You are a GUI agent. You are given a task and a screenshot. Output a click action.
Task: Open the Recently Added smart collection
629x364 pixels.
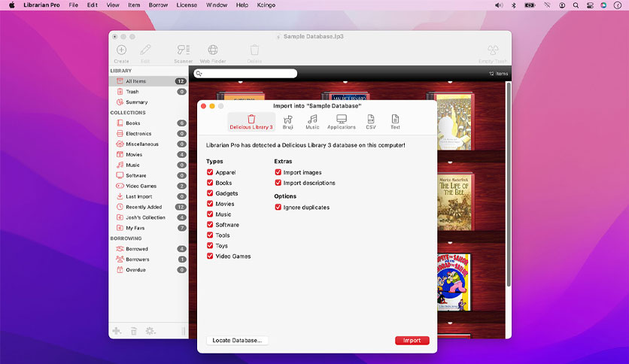coord(149,207)
